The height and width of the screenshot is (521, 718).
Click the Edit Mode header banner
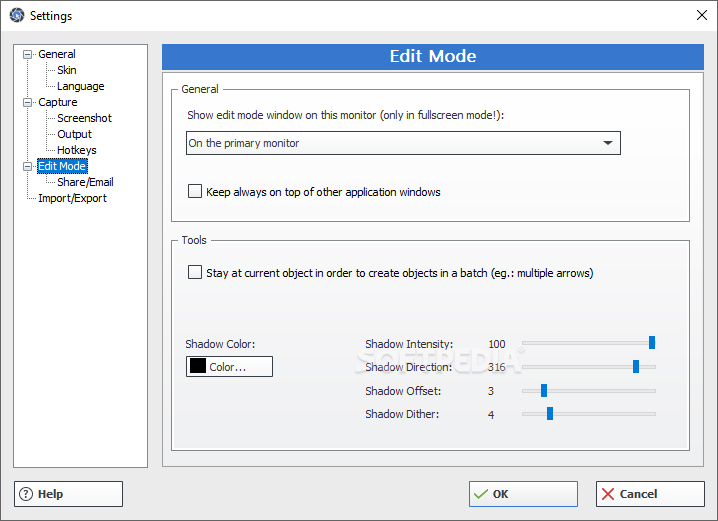pos(433,57)
